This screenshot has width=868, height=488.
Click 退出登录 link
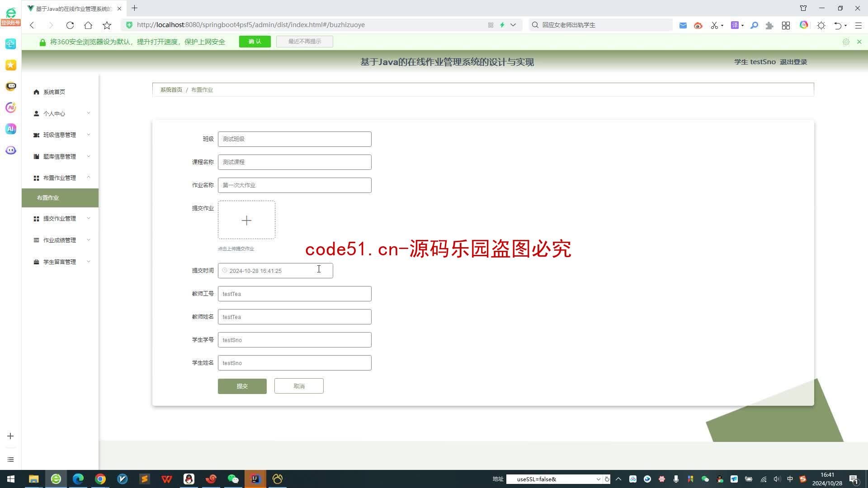(793, 62)
